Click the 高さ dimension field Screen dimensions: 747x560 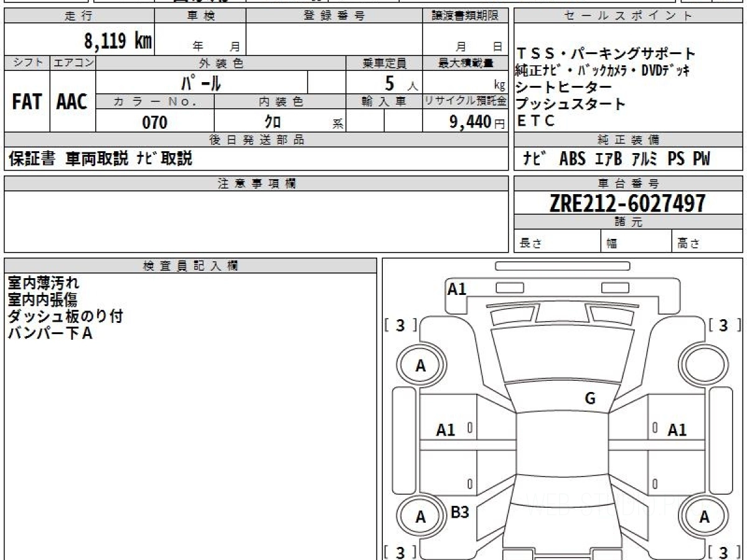tap(708, 241)
